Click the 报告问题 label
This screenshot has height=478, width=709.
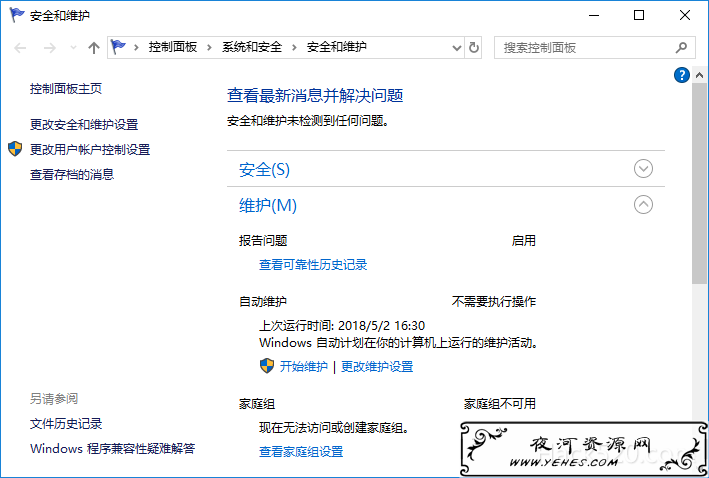[x=263, y=241]
